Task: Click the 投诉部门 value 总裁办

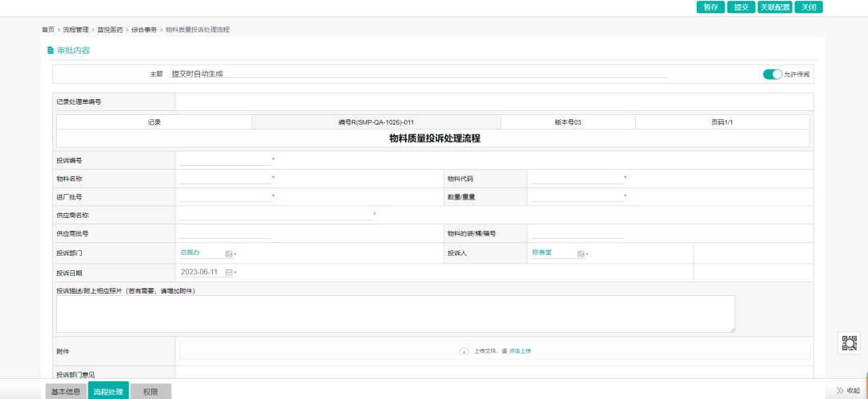Action: [x=190, y=252]
